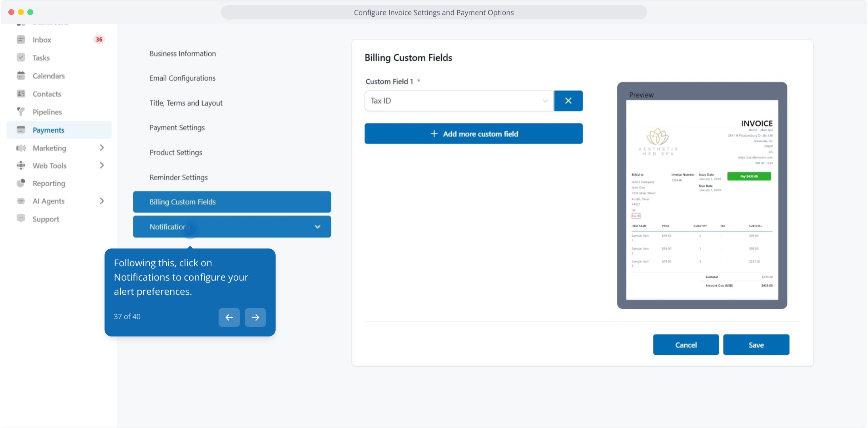This screenshot has height=428, width=868.
Task: Click the Pipelines funnel icon
Action: pos(21,112)
